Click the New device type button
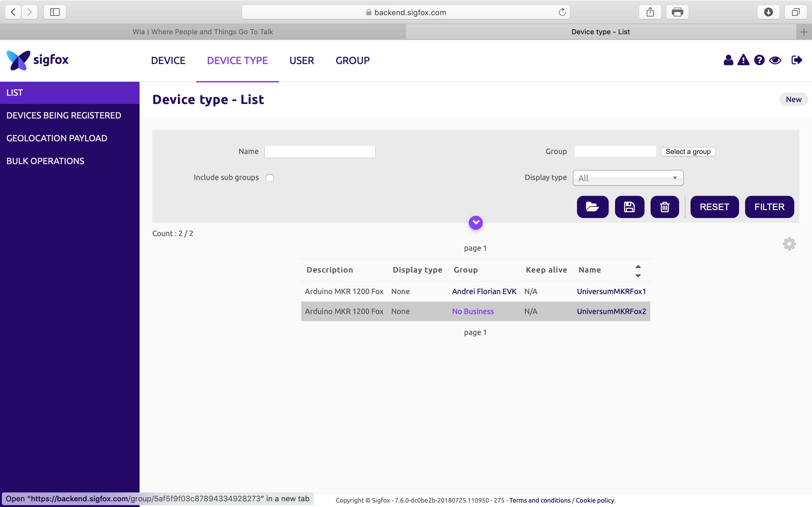The image size is (812, 507). click(793, 99)
